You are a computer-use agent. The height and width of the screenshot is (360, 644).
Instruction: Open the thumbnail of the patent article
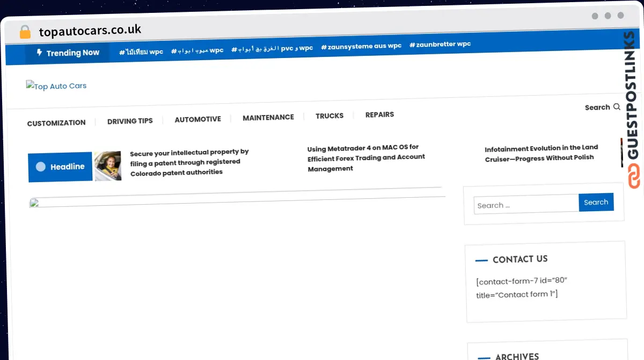point(108,165)
